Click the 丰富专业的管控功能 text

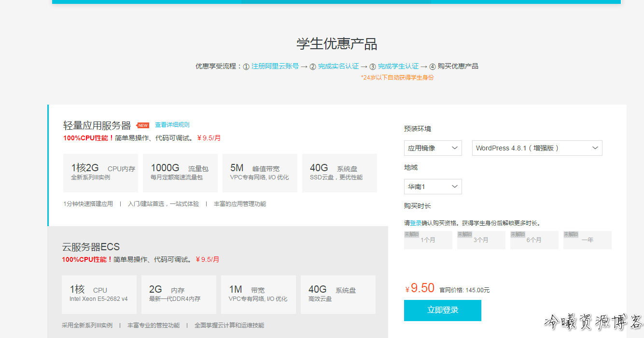click(154, 325)
